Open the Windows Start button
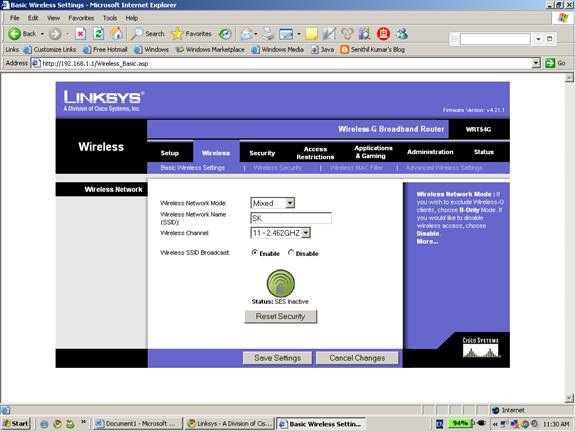The height and width of the screenshot is (432, 575). [x=15, y=424]
